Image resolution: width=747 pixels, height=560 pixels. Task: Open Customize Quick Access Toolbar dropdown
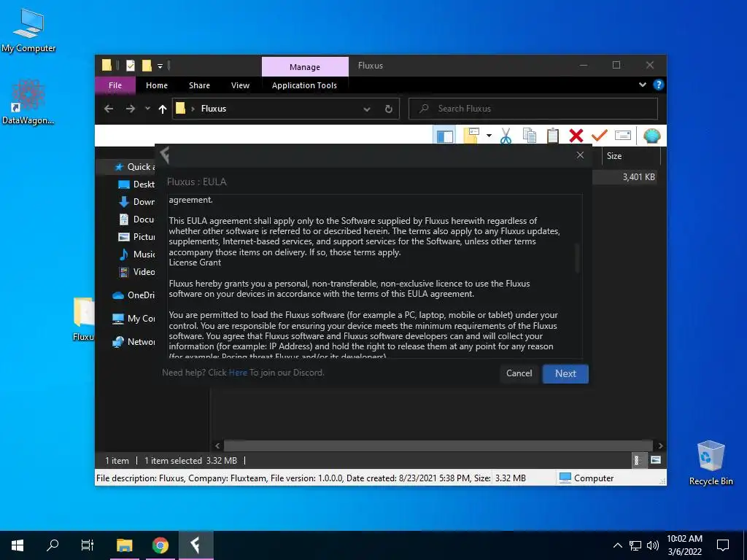[x=160, y=66]
